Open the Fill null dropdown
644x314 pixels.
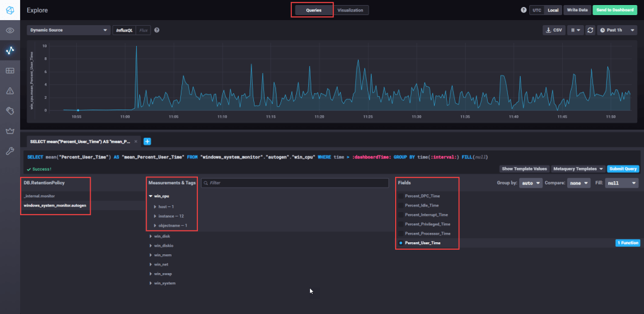click(x=622, y=182)
